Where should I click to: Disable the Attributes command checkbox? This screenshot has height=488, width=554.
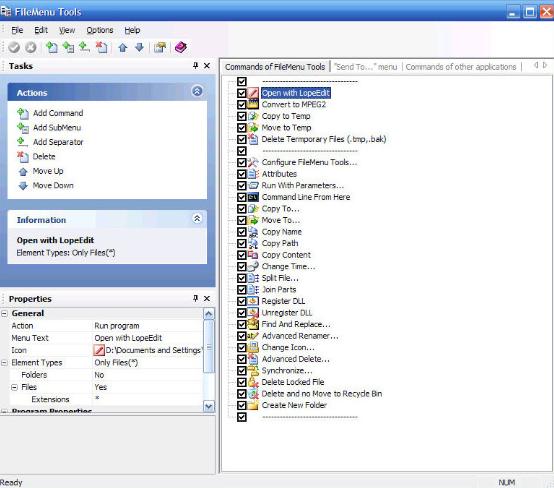click(242, 174)
